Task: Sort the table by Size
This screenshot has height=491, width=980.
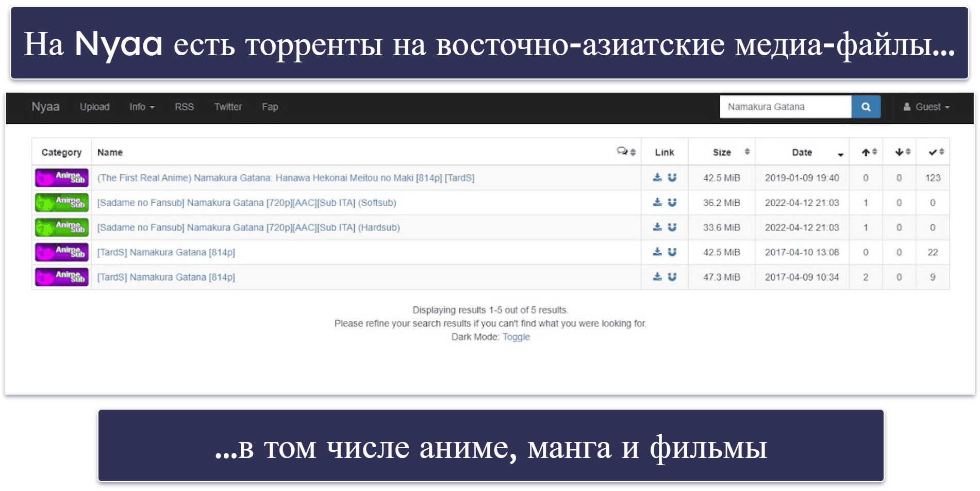Action: (722, 152)
